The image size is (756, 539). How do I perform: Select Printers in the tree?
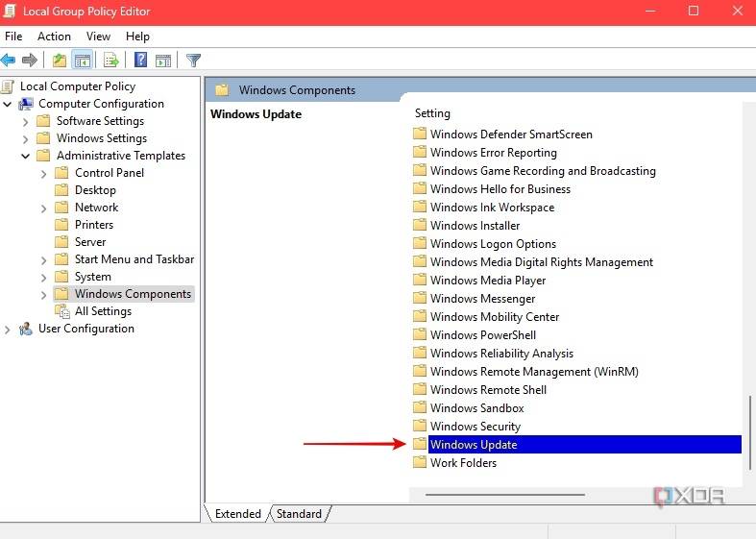coord(94,225)
